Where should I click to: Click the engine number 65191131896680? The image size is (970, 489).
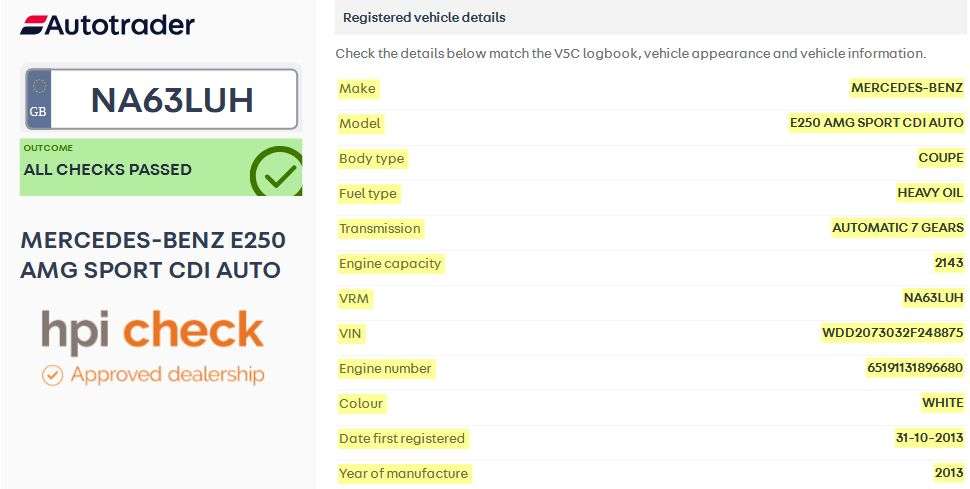pyautogui.click(x=914, y=368)
